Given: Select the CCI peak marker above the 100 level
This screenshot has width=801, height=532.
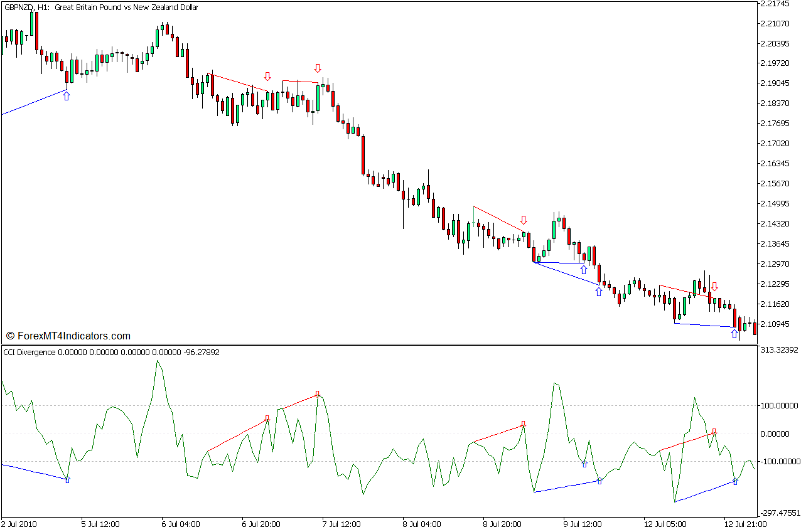Looking at the screenshot, I should point(318,394).
